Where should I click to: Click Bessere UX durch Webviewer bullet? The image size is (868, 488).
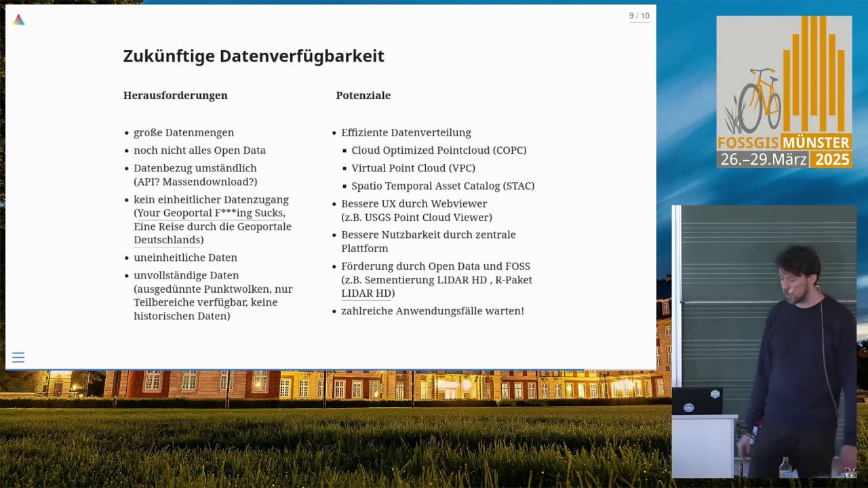(414, 204)
